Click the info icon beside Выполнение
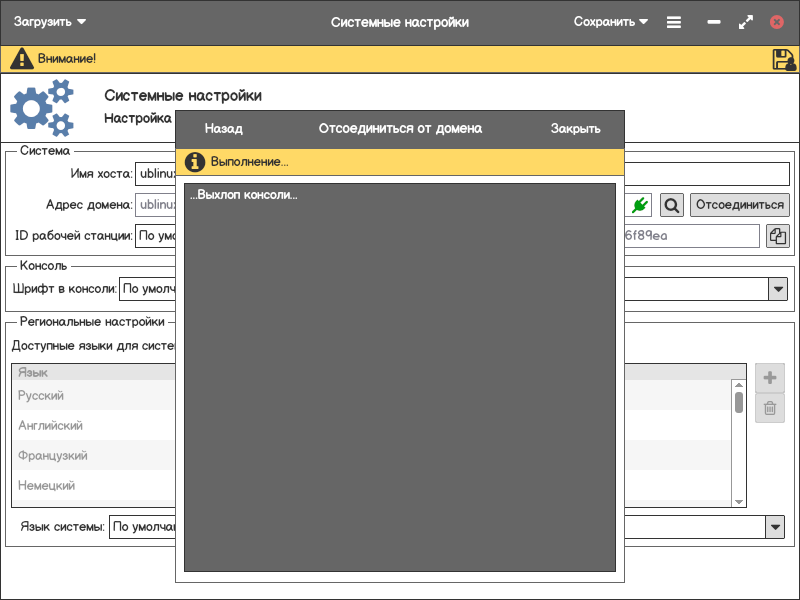The height and width of the screenshot is (600, 800). coord(195,162)
